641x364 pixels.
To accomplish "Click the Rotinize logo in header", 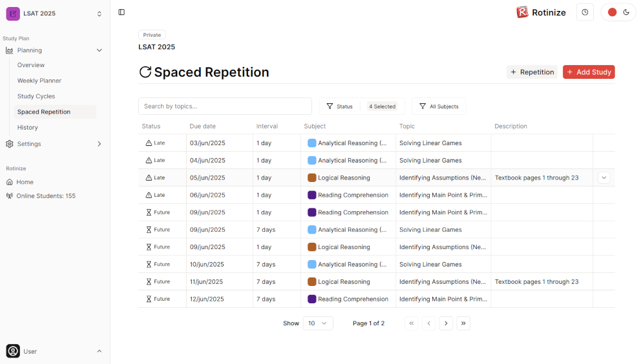I will [x=522, y=12].
